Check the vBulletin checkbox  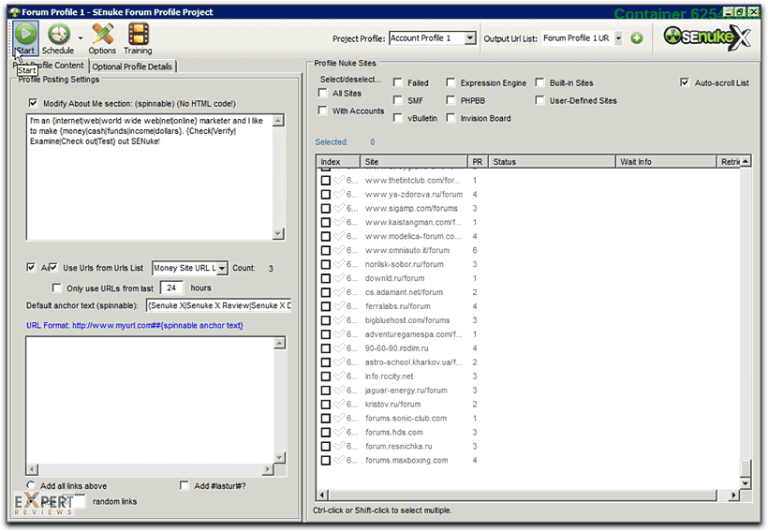(x=398, y=118)
